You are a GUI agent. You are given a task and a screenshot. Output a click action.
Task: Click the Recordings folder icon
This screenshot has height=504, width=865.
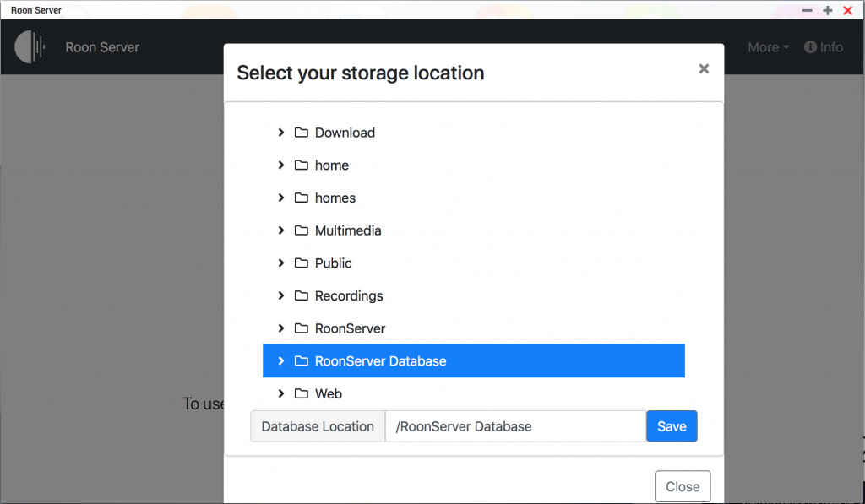pos(301,295)
